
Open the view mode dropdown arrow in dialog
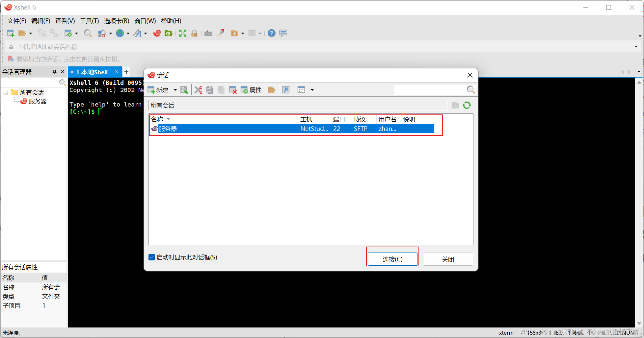click(x=312, y=90)
